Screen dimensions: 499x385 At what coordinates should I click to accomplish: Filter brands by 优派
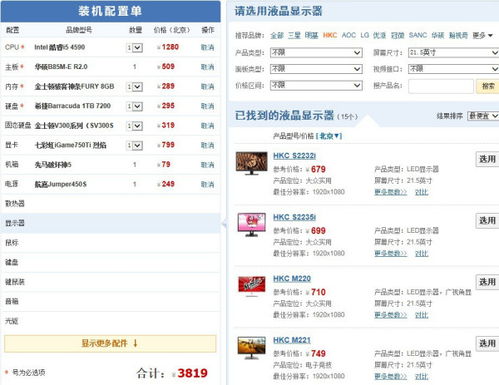tap(379, 35)
